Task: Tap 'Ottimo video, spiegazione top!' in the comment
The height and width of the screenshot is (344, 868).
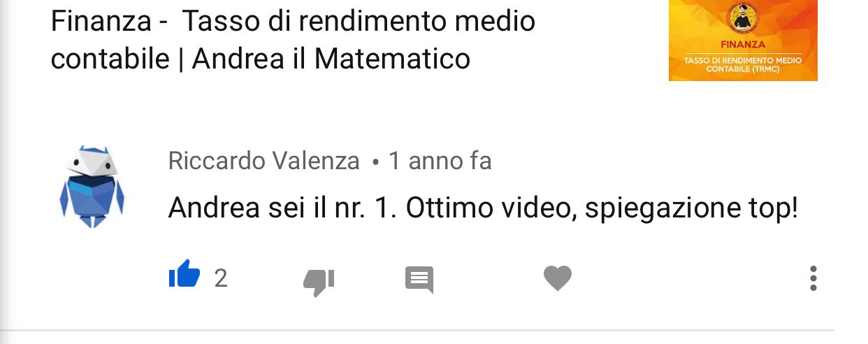Action: (x=602, y=208)
